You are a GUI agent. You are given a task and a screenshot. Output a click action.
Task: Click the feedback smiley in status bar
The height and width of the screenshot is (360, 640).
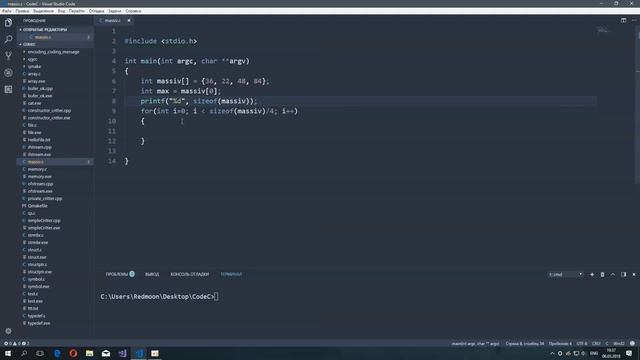pos(632,343)
